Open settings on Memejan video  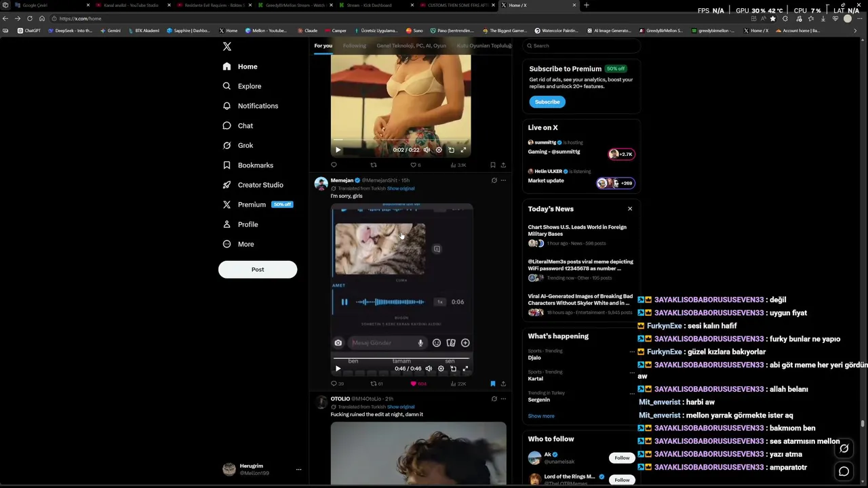(441, 369)
